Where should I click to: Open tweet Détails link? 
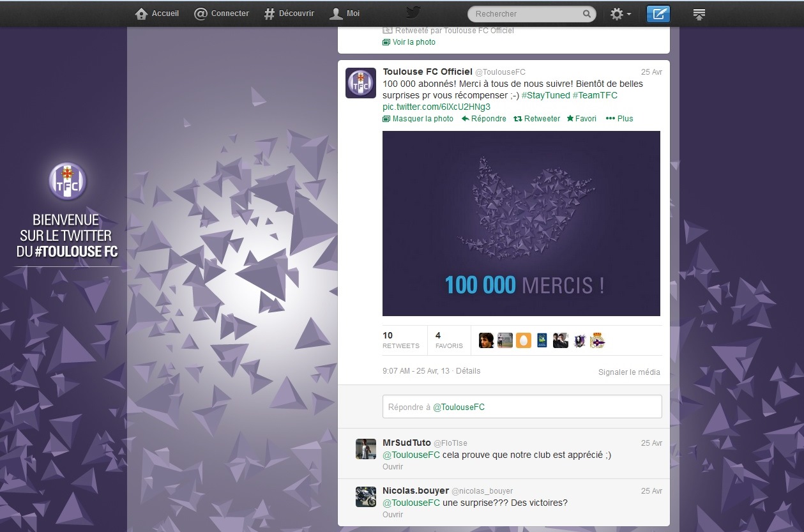coord(468,371)
